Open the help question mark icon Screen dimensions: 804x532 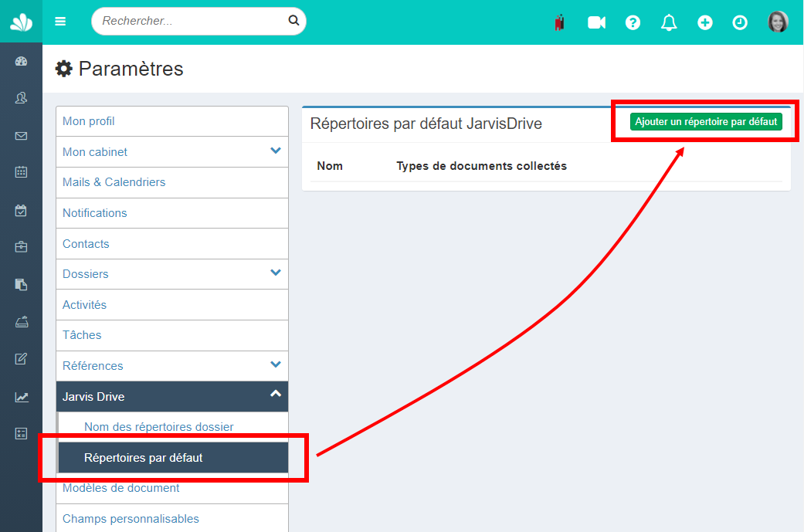(x=633, y=22)
